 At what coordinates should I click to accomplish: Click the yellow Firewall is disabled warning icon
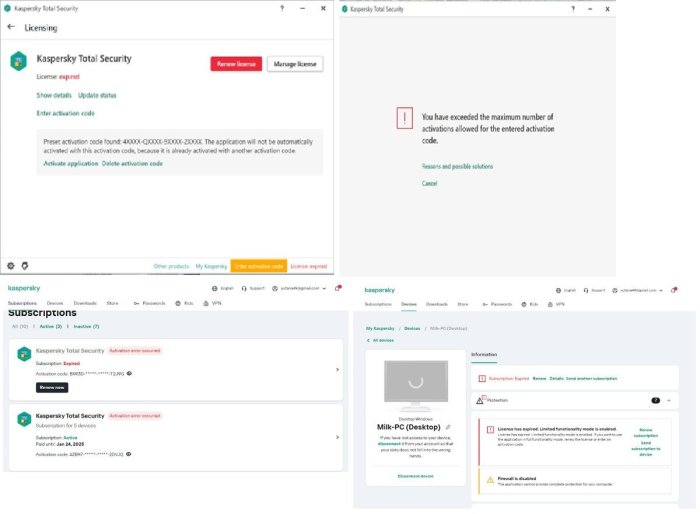click(490, 480)
